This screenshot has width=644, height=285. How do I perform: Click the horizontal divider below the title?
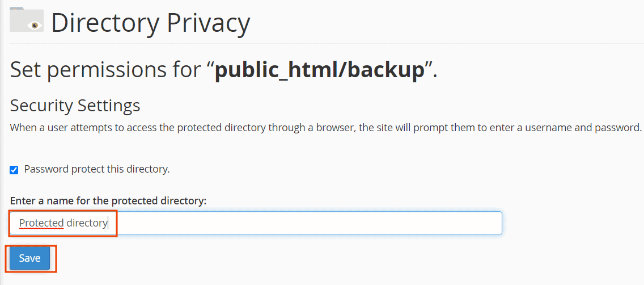[327, 43]
